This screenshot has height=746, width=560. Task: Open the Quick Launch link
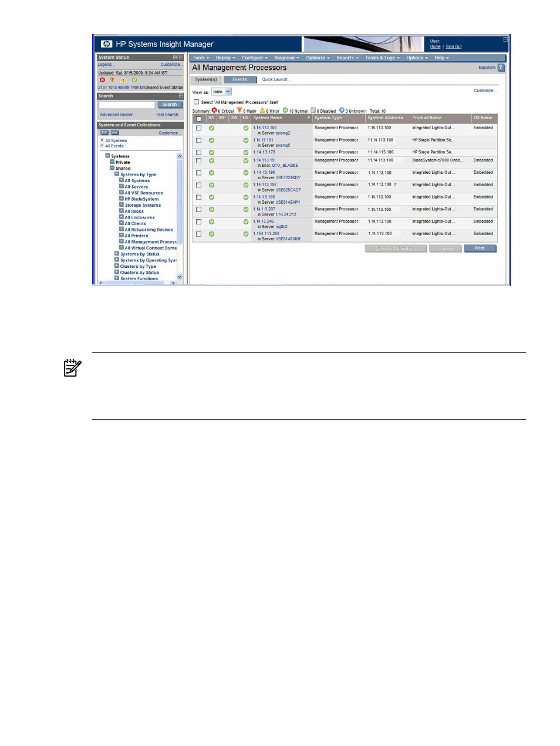pos(276,79)
